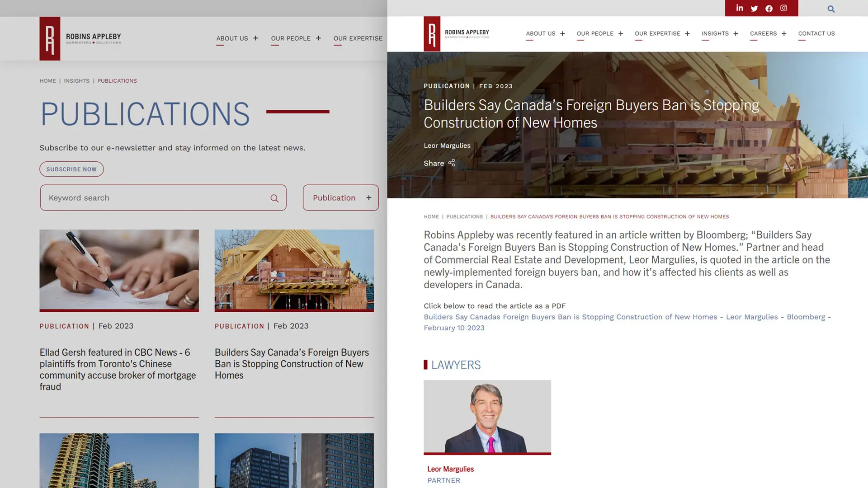Expand left page About Us plus sign
The height and width of the screenshot is (488, 868).
pos(255,38)
